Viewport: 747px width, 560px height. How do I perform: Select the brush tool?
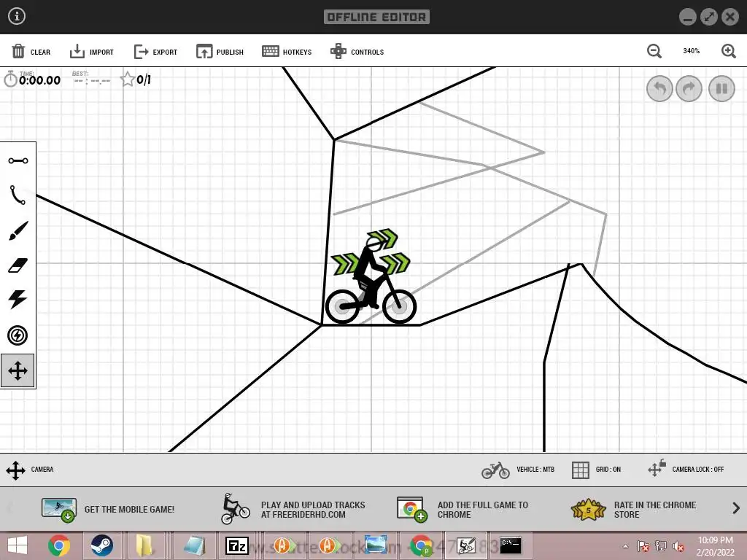(x=18, y=230)
